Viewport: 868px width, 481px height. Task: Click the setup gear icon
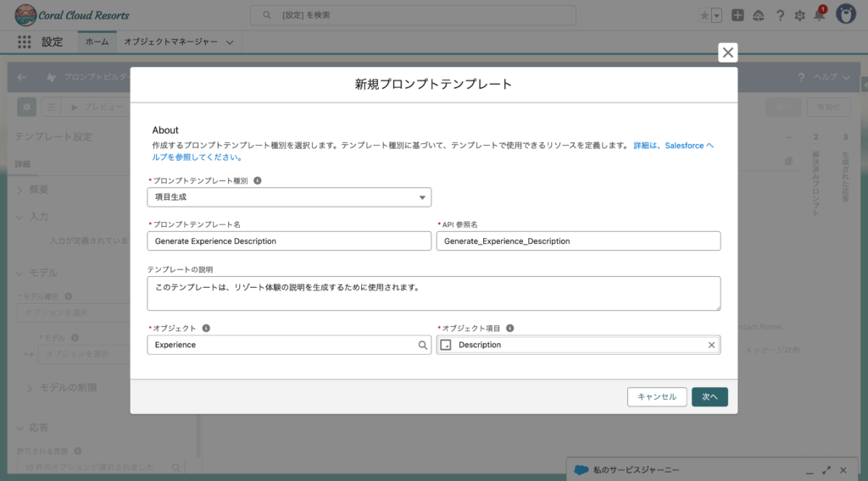tap(799, 15)
